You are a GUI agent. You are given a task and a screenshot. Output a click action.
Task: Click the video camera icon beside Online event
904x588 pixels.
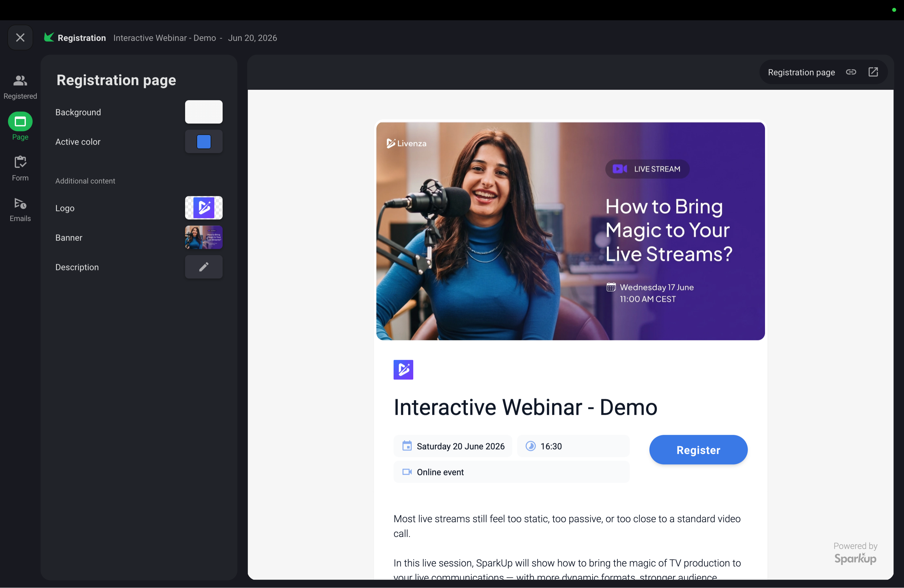(x=407, y=472)
